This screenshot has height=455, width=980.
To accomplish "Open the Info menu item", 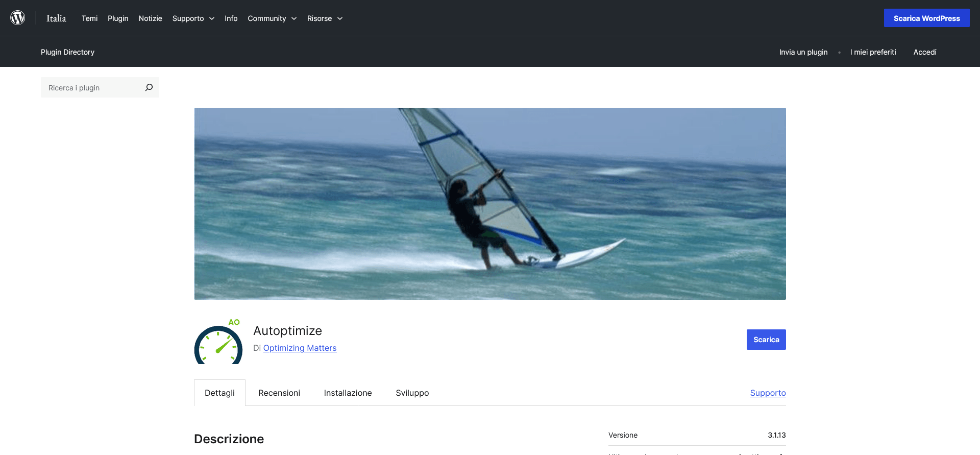I will click(x=231, y=18).
